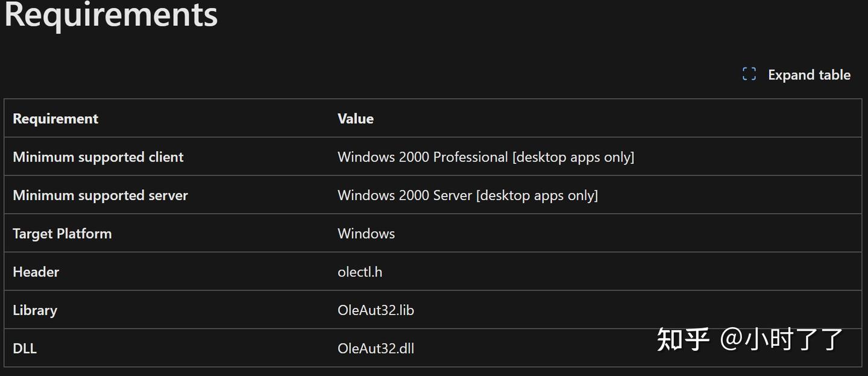Click the Minimum supported server cell
The image size is (868, 376).
click(100, 195)
